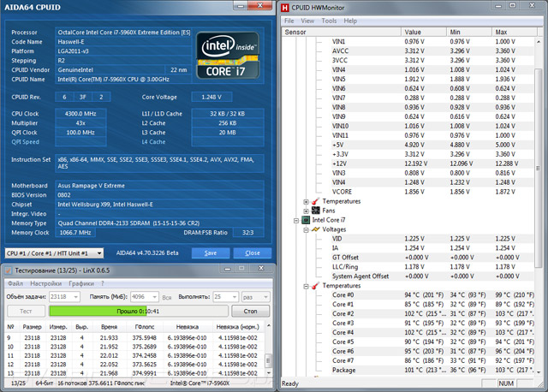Click the NUM indicator in HWMonitor status bar
The height and width of the screenshot is (392, 548).
coord(506,383)
